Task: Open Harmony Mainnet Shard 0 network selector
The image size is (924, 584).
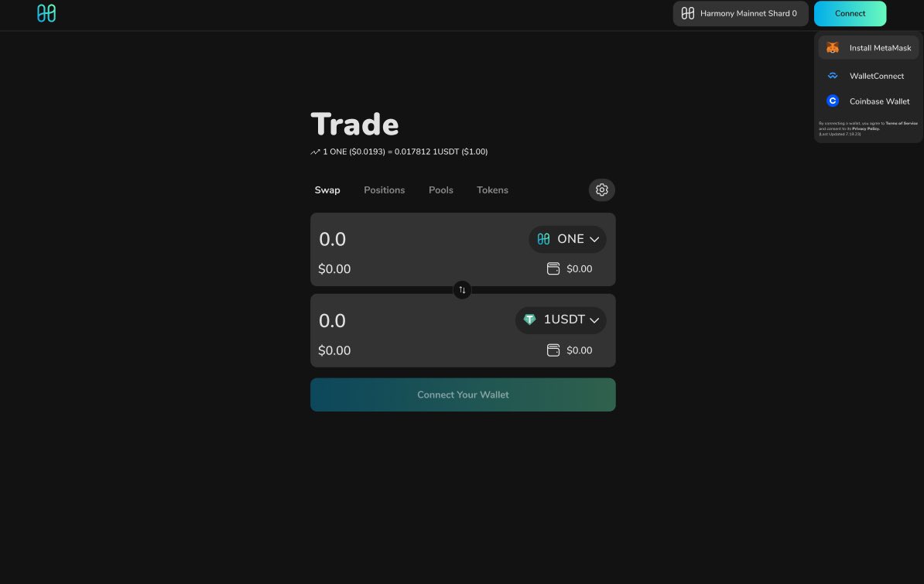Action: click(x=741, y=14)
